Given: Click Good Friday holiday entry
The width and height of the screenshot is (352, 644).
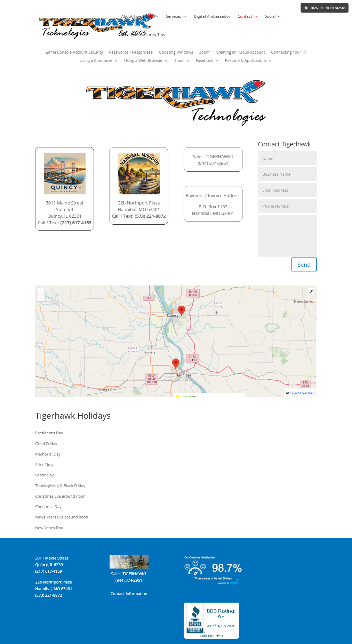Looking at the screenshot, I should click(46, 444).
